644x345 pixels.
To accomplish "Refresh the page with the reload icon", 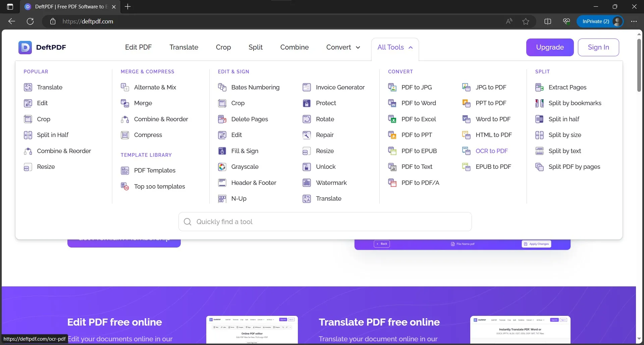I will pos(30,21).
